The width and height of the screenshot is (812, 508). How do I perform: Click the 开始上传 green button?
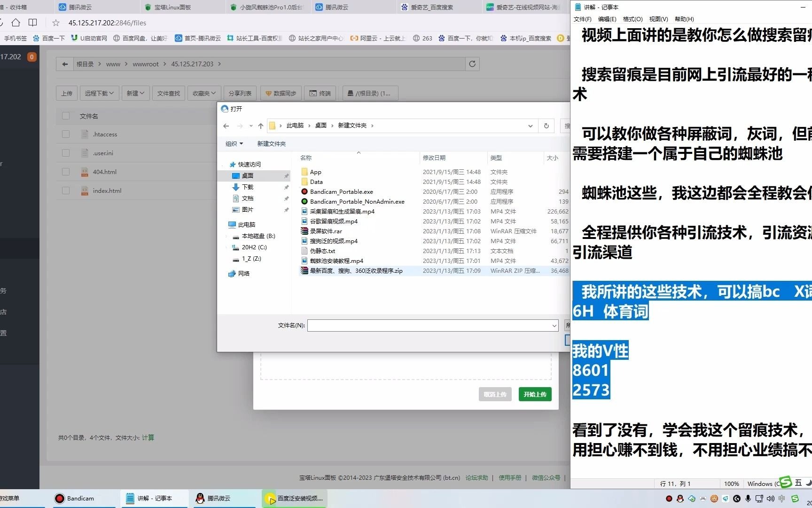click(535, 394)
